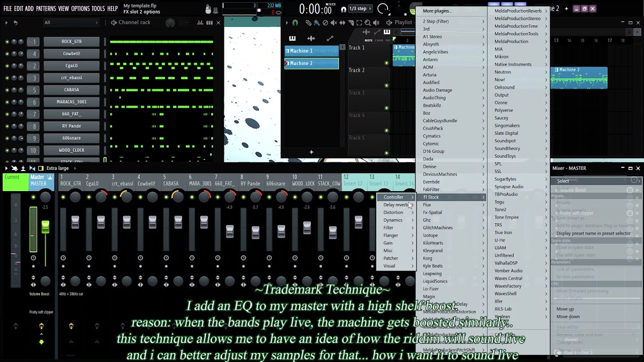Click the clock icon on the ROCK_GTR mixer track
The image size is (644, 362).
point(63,258)
